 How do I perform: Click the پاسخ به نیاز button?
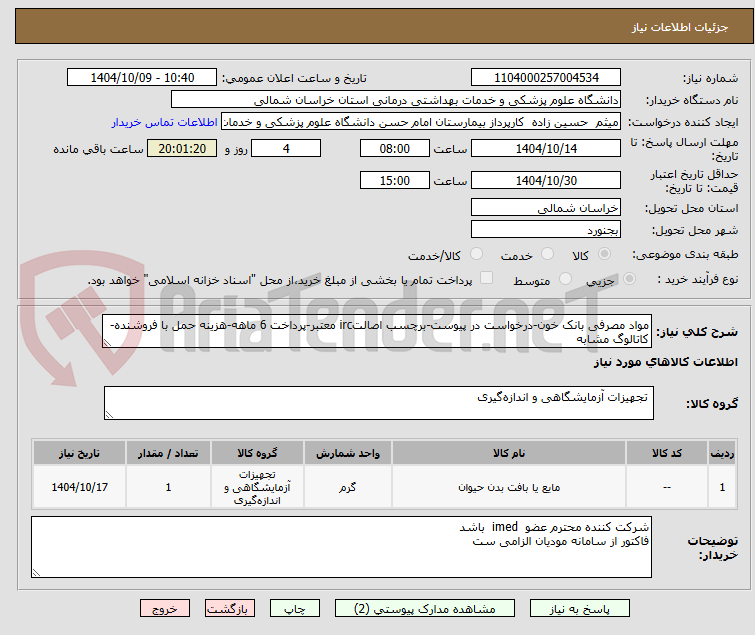[579, 609]
